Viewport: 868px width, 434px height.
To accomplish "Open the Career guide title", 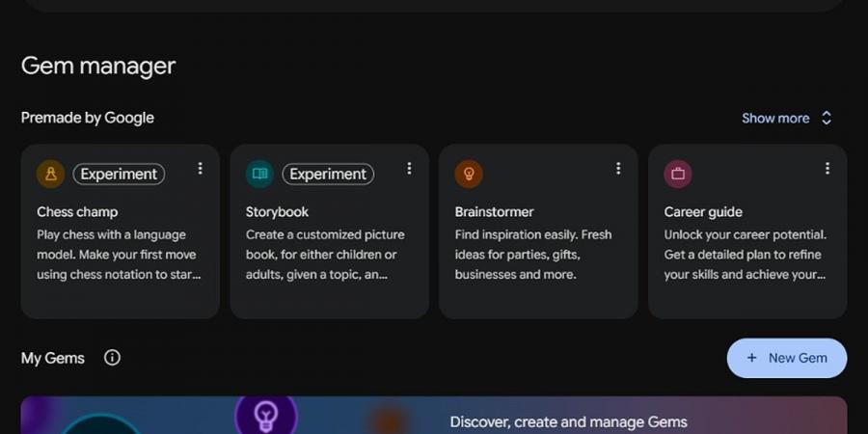I will pos(703,212).
